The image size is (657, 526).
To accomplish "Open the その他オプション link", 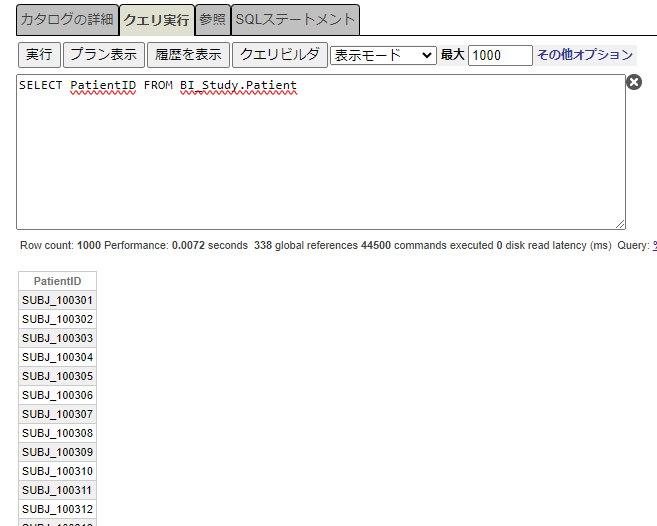I will point(585,55).
